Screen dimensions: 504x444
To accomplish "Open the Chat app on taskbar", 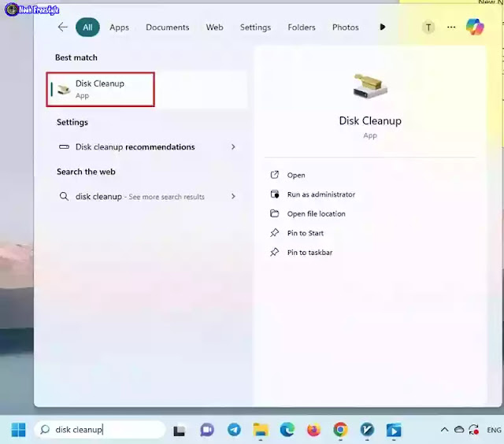I will coord(207,430).
